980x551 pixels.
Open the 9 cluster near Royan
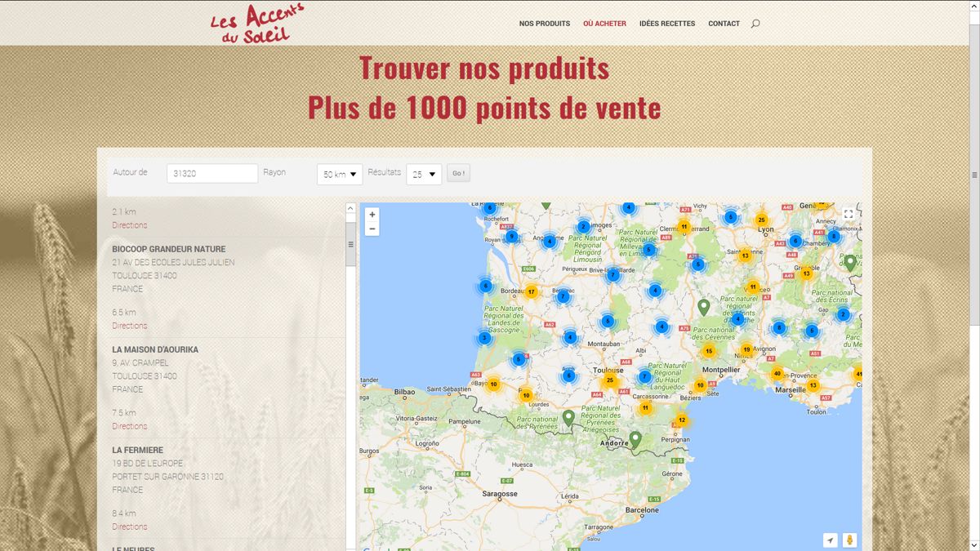[511, 237]
